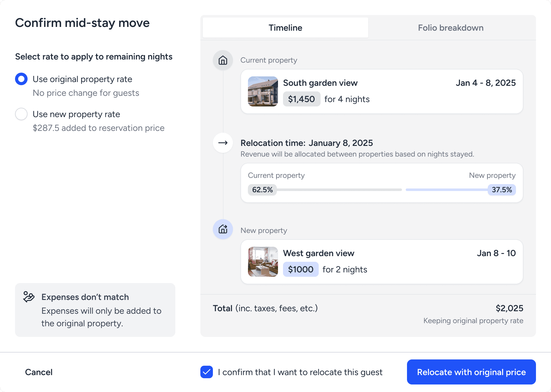
Task: Click the West garden view title
Action: point(319,253)
